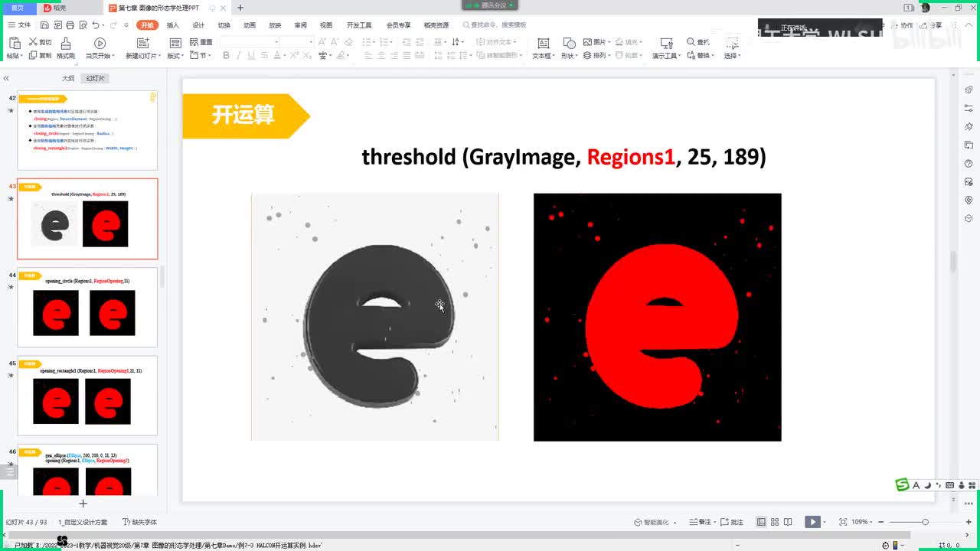Screen dimensions: 980x551
Task: Click the Arrange (排列) icon
Action: 587,55
